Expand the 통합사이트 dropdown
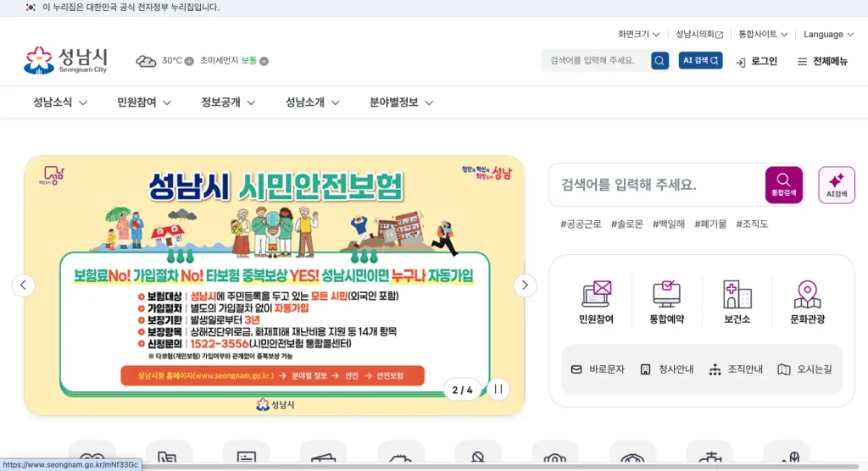 pyautogui.click(x=763, y=35)
